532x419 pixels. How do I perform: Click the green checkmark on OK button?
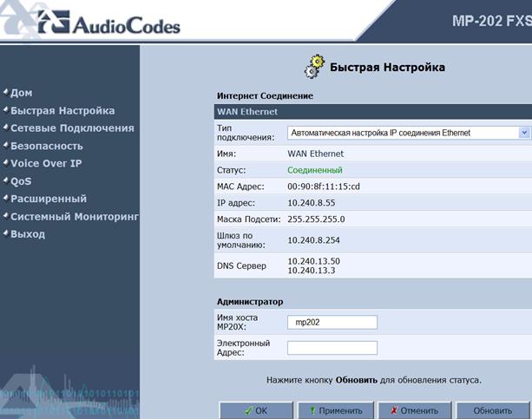(x=248, y=411)
